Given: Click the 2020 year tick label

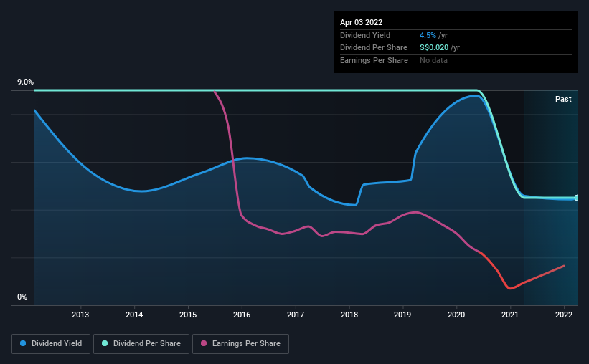Looking at the screenshot, I should [456, 315].
